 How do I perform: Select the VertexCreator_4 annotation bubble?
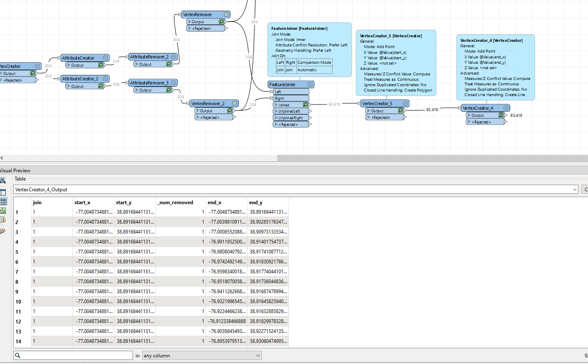click(x=496, y=67)
